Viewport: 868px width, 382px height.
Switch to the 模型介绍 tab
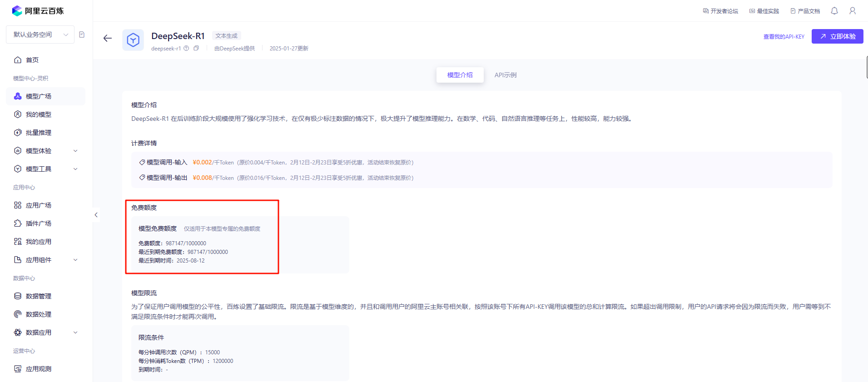460,75
